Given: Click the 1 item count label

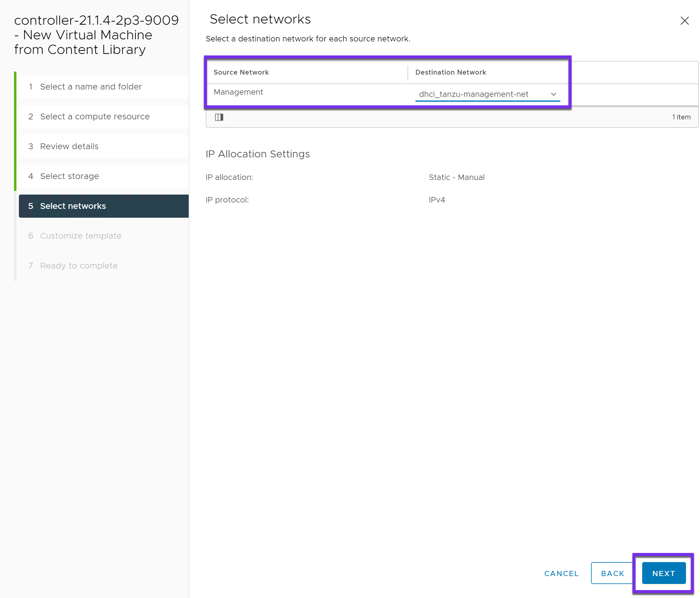Looking at the screenshot, I should [x=681, y=117].
